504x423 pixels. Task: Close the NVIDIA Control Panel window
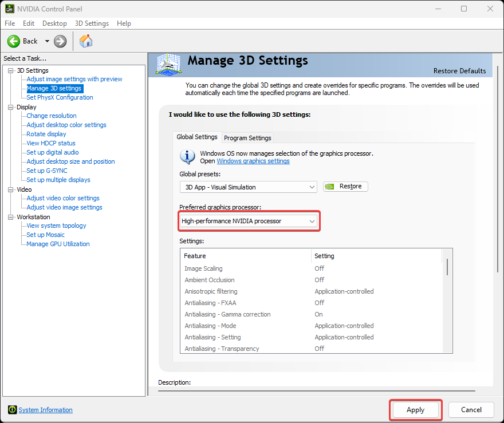[x=490, y=9]
